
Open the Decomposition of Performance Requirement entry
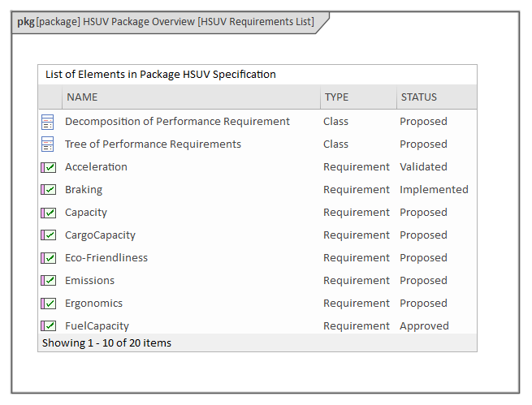(x=177, y=122)
